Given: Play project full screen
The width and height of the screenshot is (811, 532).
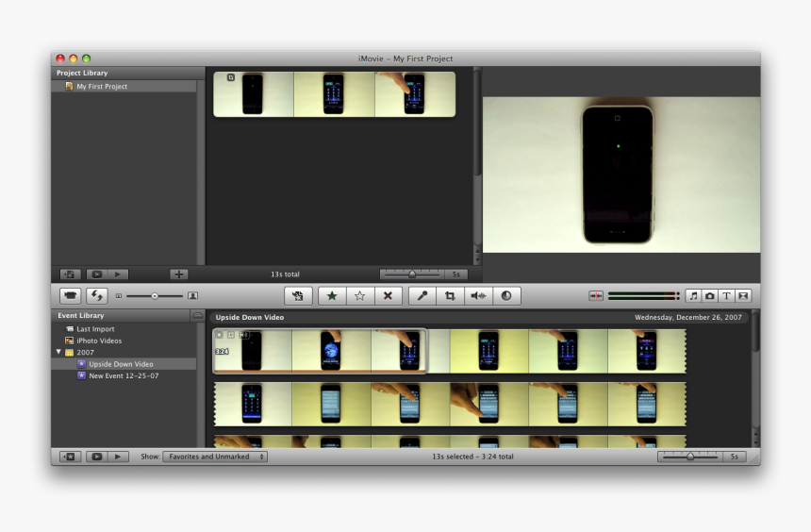Looking at the screenshot, I should 97,274.
